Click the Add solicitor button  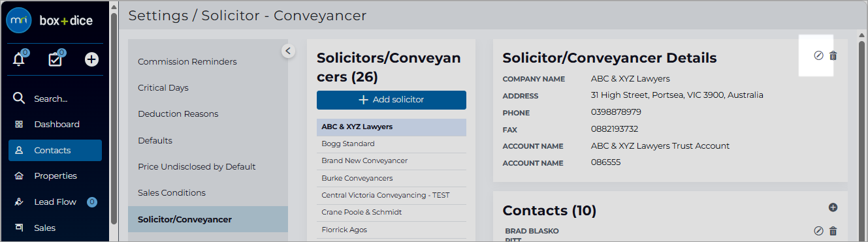coord(391,100)
